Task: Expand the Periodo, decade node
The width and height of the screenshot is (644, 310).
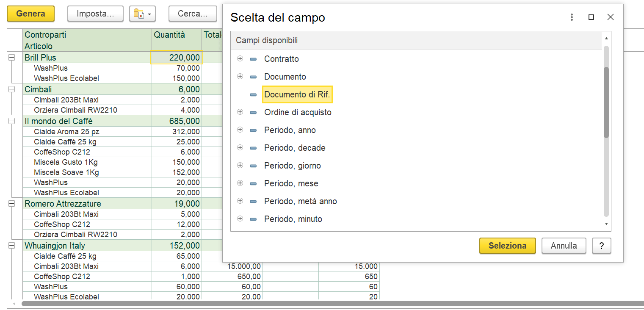Action: pos(240,148)
